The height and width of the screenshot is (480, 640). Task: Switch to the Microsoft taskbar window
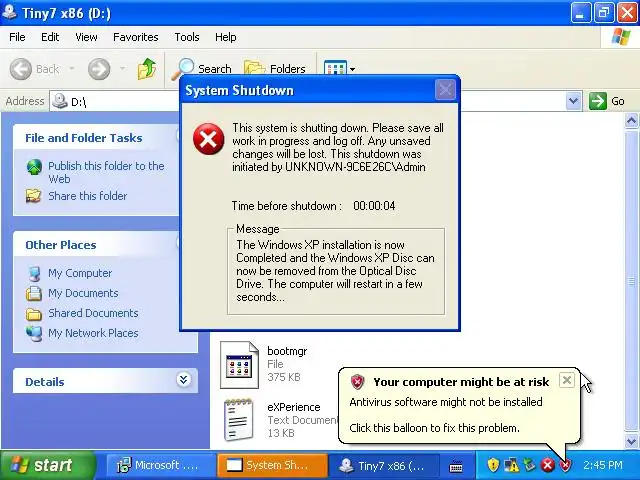coord(161,465)
